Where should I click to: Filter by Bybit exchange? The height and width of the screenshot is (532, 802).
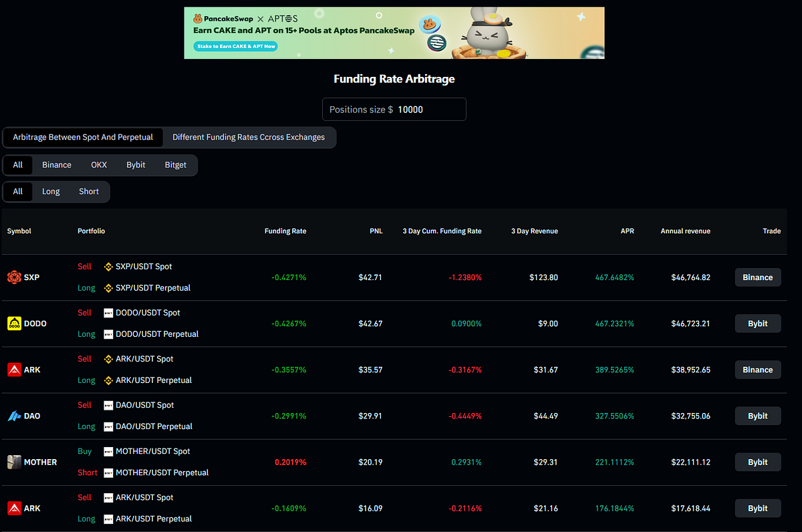coord(136,165)
